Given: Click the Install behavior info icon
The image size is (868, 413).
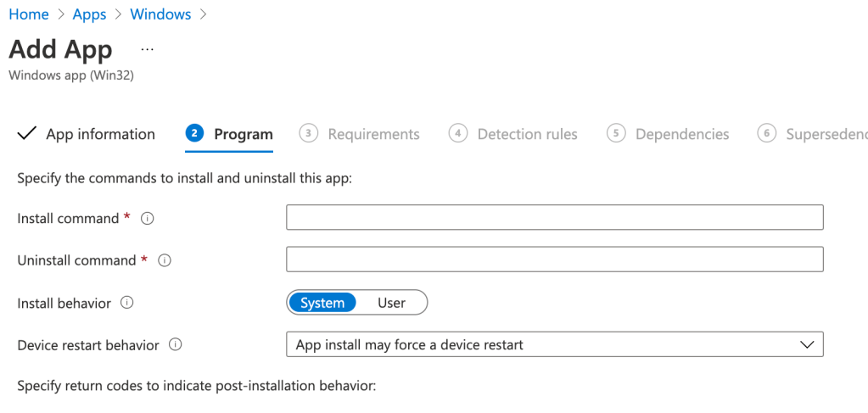Looking at the screenshot, I should pos(127,303).
